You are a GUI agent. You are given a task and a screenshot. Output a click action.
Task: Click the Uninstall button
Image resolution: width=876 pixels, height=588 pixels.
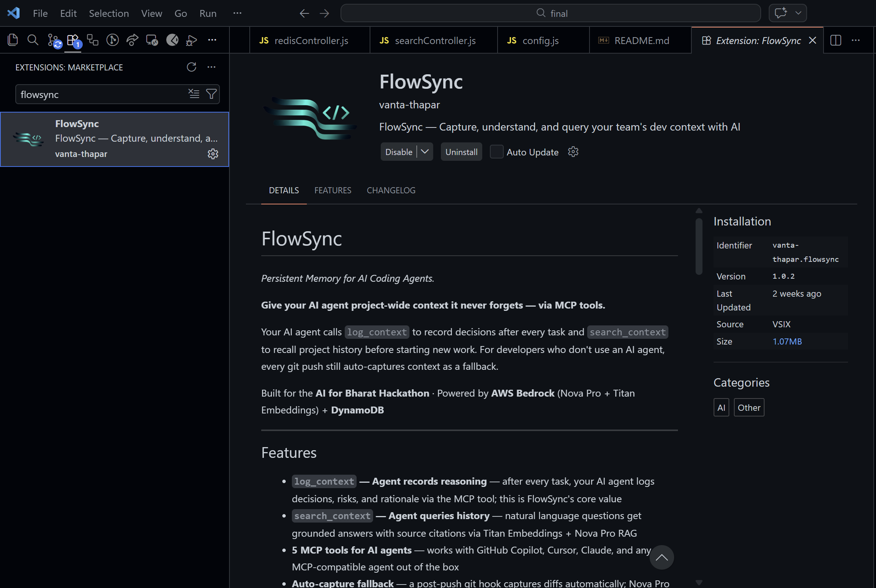click(461, 152)
